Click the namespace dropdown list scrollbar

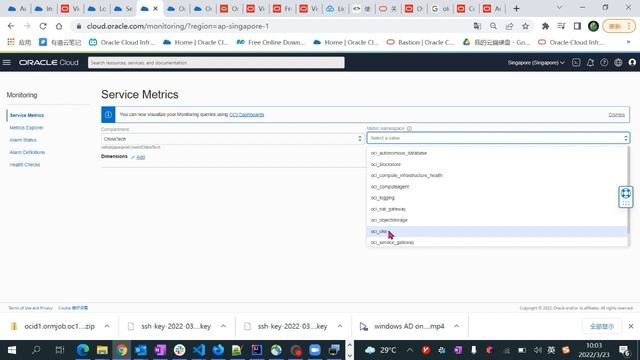pyautogui.click(x=629, y=190)
